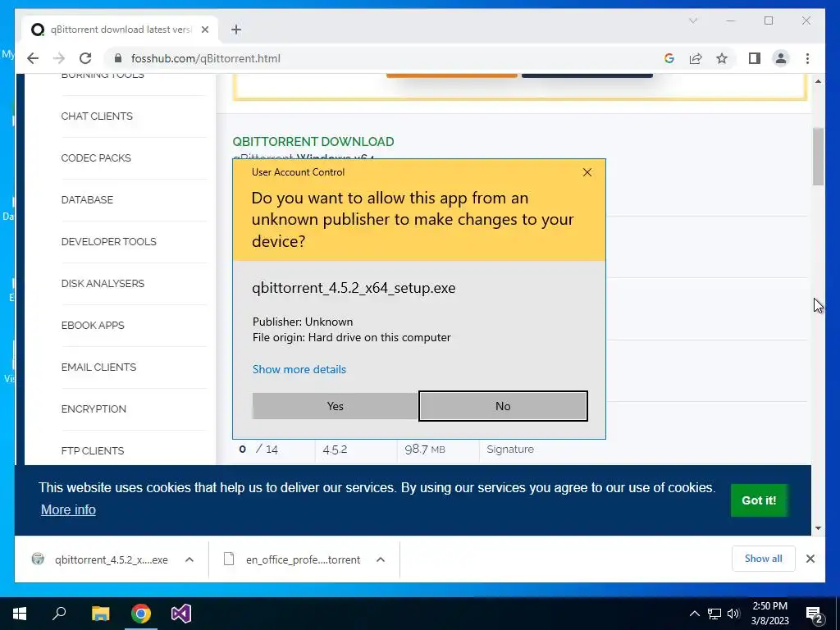Image resolution: width=840 pixels, height=630 pixels.
Task: Open volume control tray icon
Action: point(733,614)
